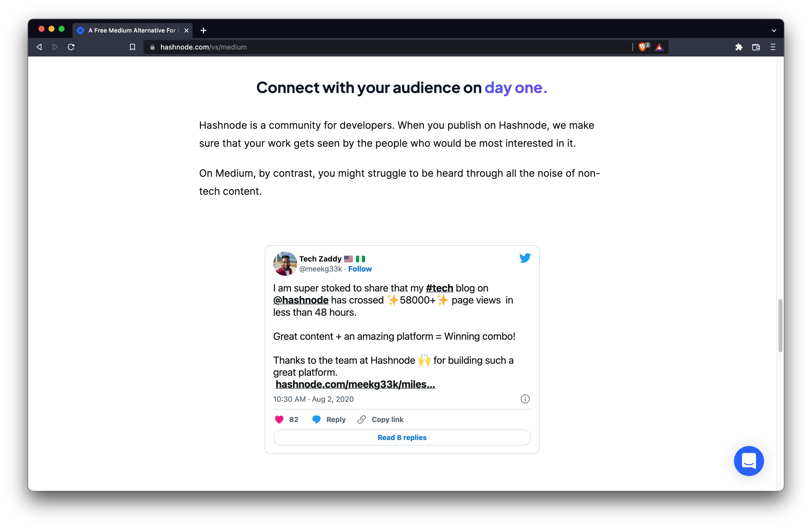Open the Intercom chat bubble
Image resolution: width=812 pixels, height=528 pixels.
pyautogui.click(x=748, y=461)
